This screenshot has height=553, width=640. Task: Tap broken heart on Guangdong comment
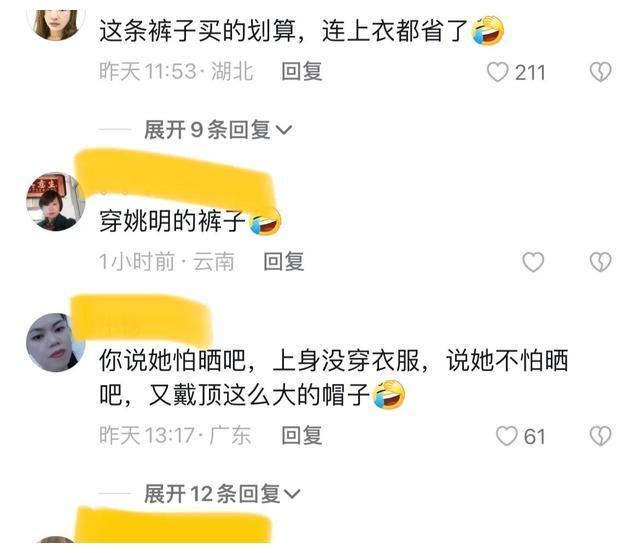pyautogui.click(x=600, y=436)
